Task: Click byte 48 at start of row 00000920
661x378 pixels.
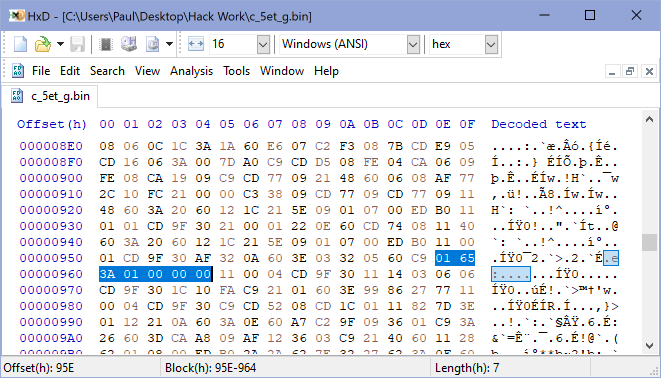Action: tap(107, 210)
